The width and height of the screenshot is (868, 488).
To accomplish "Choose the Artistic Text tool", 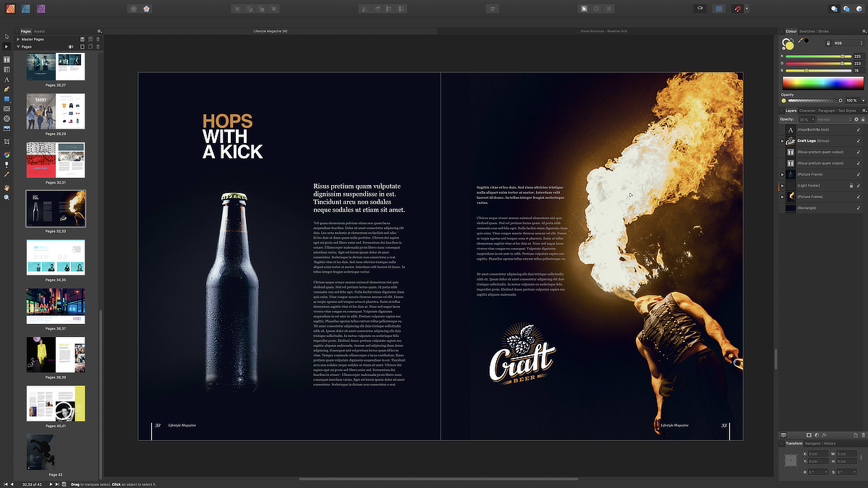I will (x=7, y=79).
